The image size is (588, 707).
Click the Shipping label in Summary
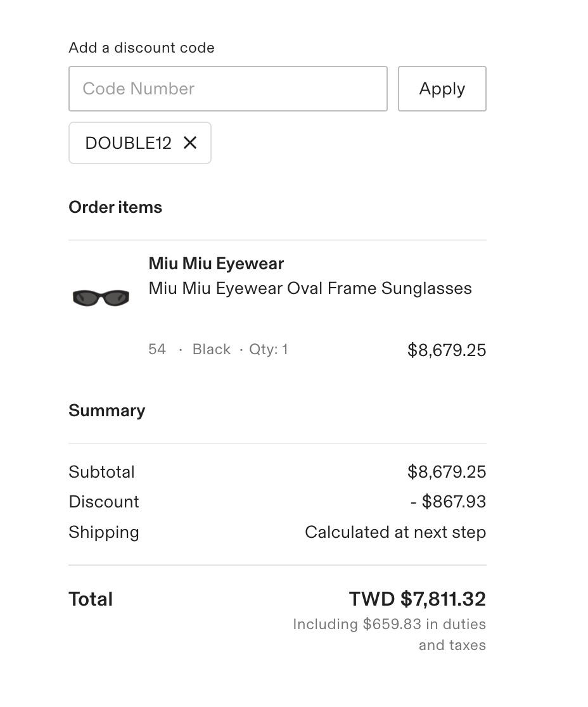click(x=103, y=532)
